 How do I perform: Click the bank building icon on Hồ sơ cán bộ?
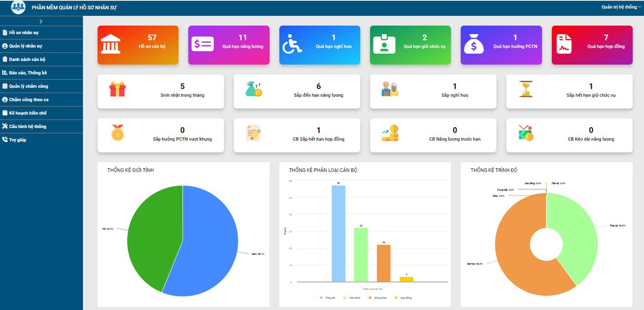[x=110, y=44]
